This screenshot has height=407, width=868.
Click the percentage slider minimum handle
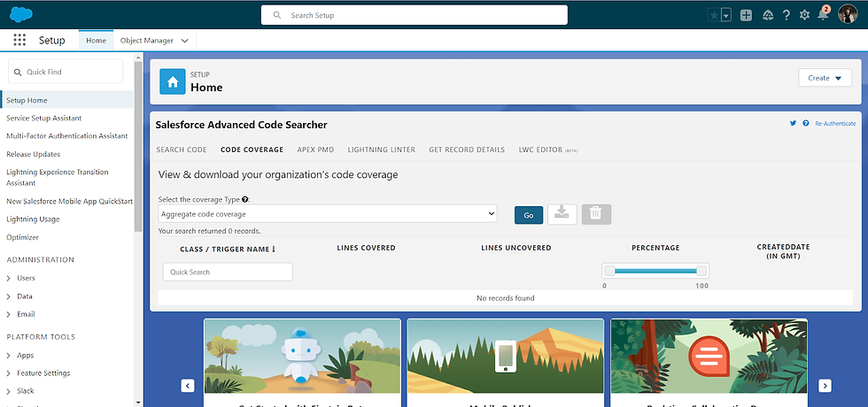pos(609,271)
